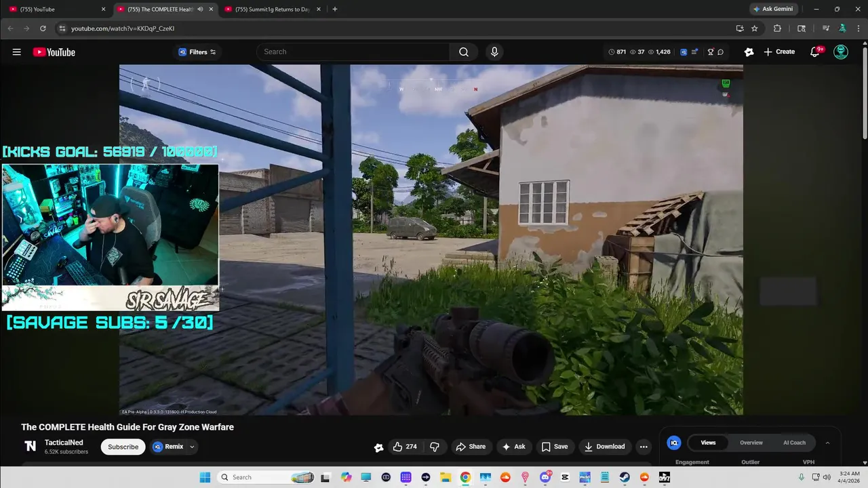Download the video
The height and width of the screenshot is (488, 868).
(x=604, y=447)
